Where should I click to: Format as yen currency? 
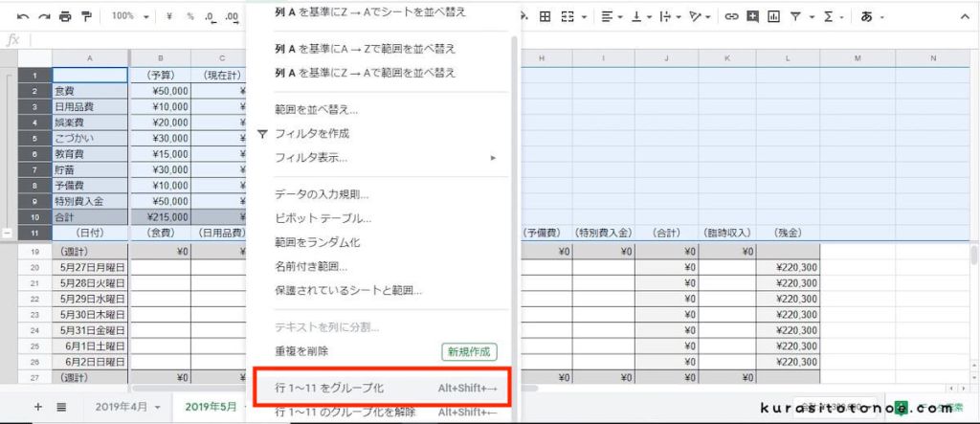pyautogui.click(x=169, y=17)
